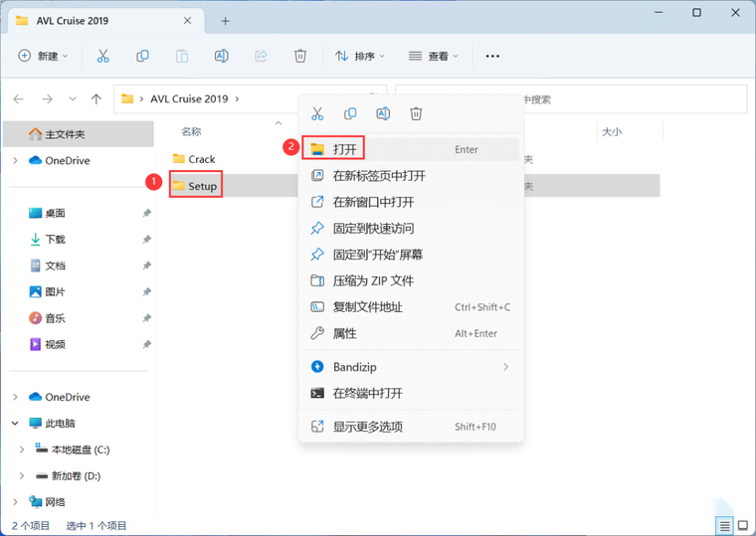Expand the top OneDrive tree node
Image resolution: width=756 pixels, height=536 pixels.
tap(16, 160)
